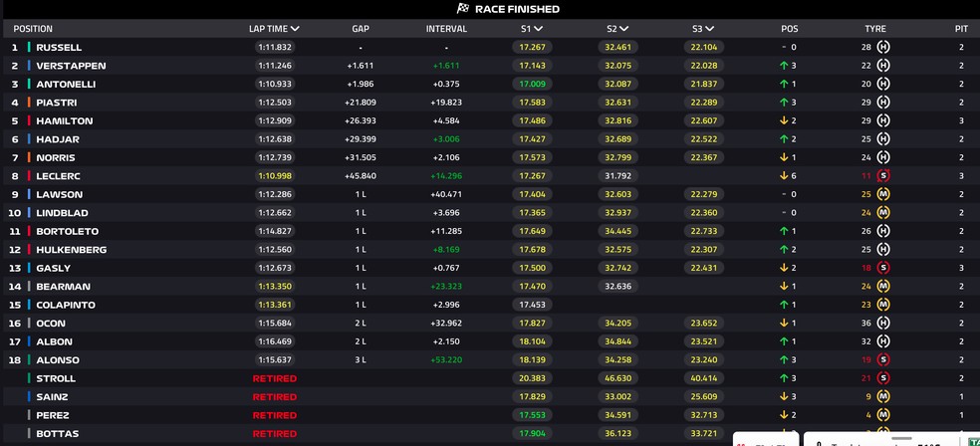Click Antonelli's hard tyre icon
This screenshot has height=446, width=980.
click(883, 84)
